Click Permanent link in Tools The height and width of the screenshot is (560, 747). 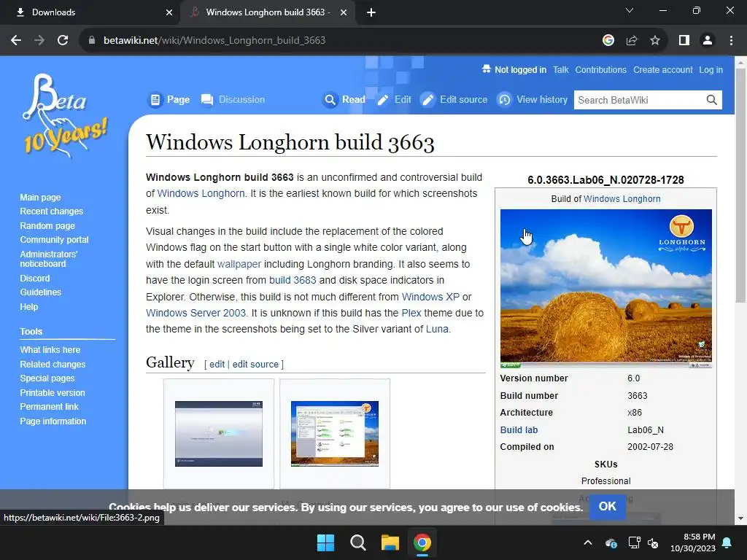(x=49, y=406)
